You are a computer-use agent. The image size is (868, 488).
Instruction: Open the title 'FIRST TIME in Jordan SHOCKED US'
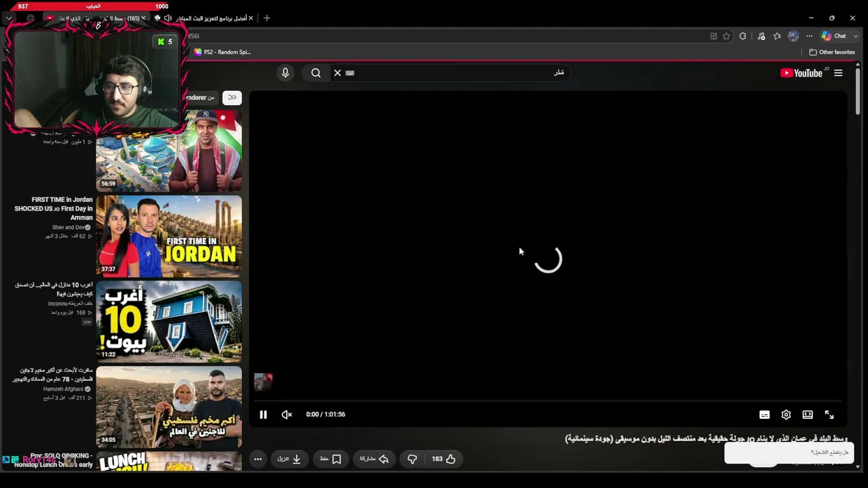pyautogui.click(x=54, y=209)
